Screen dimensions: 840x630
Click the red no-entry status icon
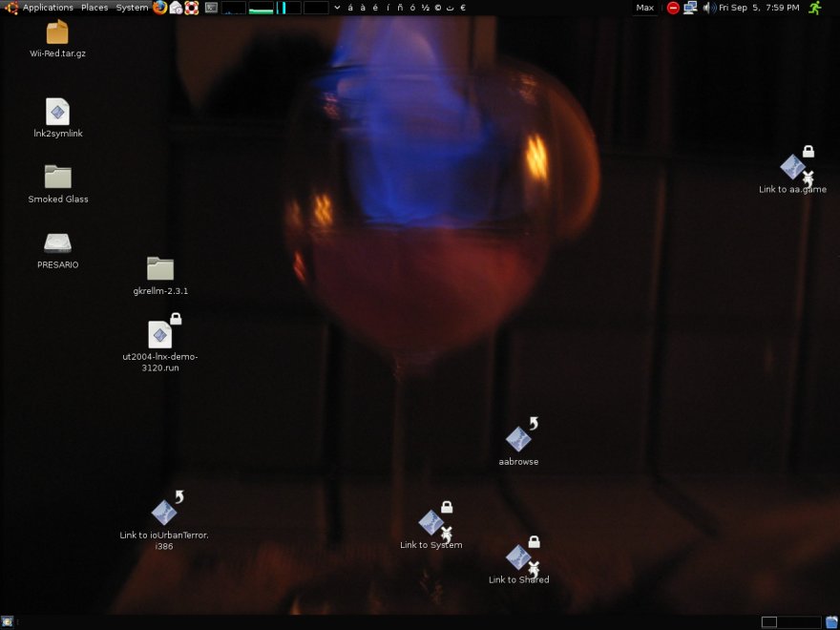tap(673, 8)
